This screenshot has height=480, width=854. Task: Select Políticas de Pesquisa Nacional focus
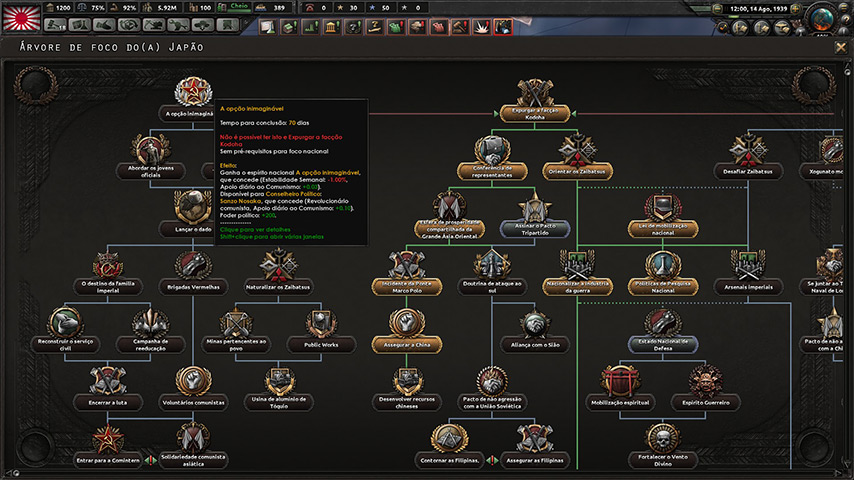pyautogui.click(x=663, y=274)
